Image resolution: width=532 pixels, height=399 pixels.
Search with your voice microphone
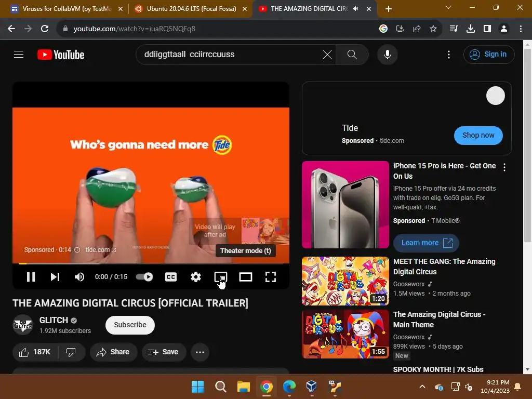[387, 55]
